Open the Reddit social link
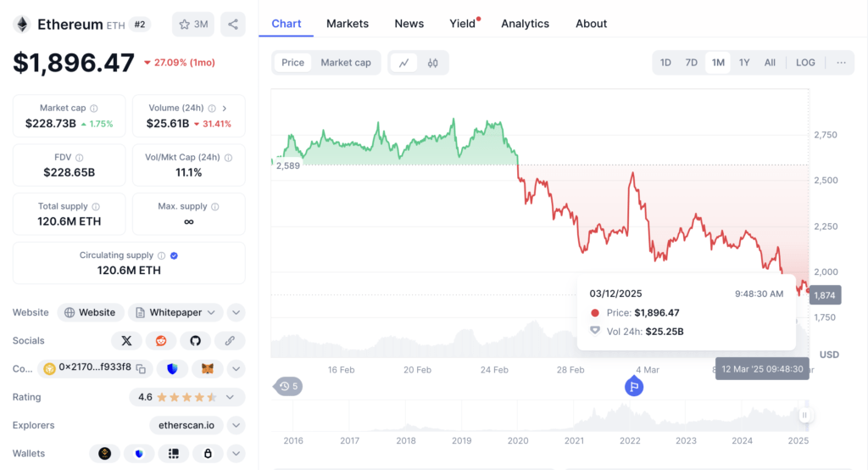Screen dimensions: 868x470 (161, 341)
